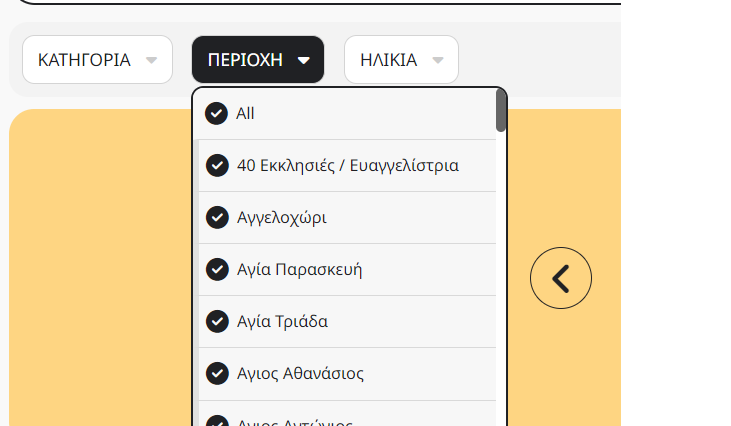Click the All option label text
The height and width of the screenshot is (426, 731).
(245, 113)
